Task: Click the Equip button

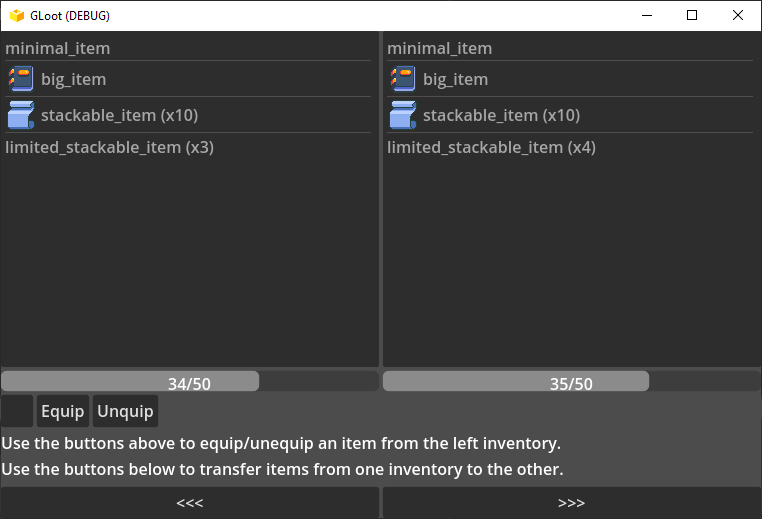Action: 63,411
